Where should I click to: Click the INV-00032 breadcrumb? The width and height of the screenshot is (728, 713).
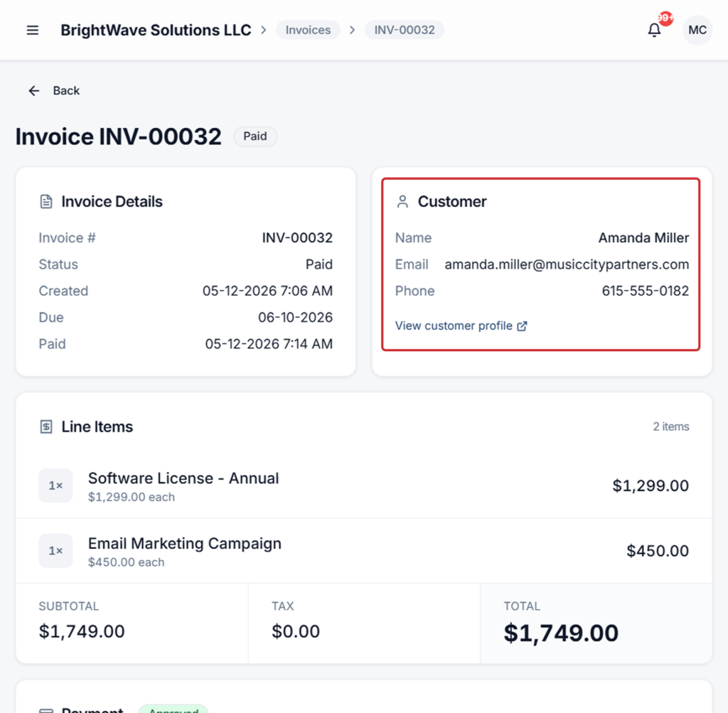tap(405, 30)
